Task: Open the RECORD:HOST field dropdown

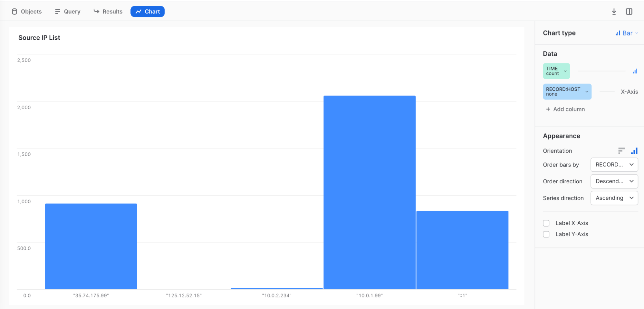Action: (x=586, y=92)
